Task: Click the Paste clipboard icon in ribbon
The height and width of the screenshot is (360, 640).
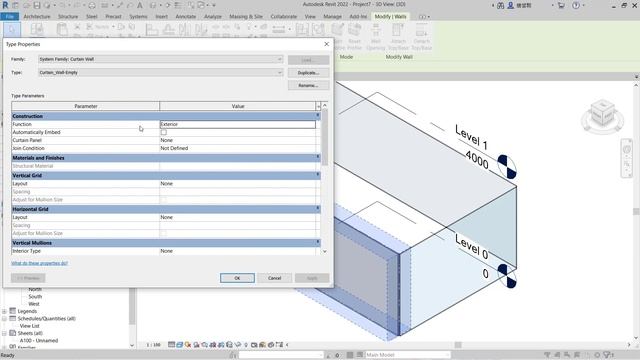Action: [x=62, y=30]
